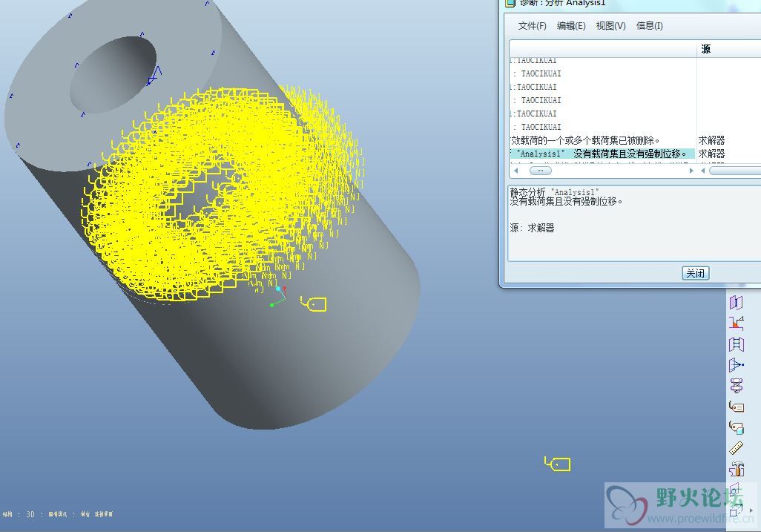Click right arrow of message list scrollbar
Screen dimensions: 761x532
coord(691,171)
